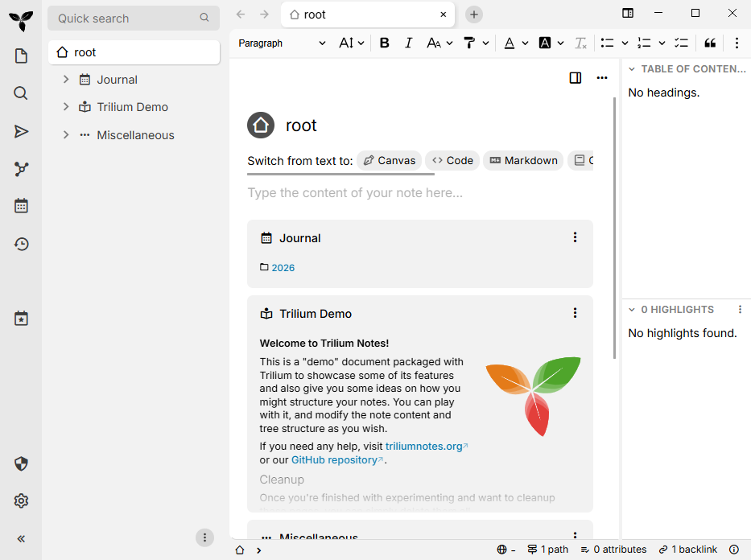Open language globe selector in status bar
Screen dimensions: 751x560
[x=505, y=550]
